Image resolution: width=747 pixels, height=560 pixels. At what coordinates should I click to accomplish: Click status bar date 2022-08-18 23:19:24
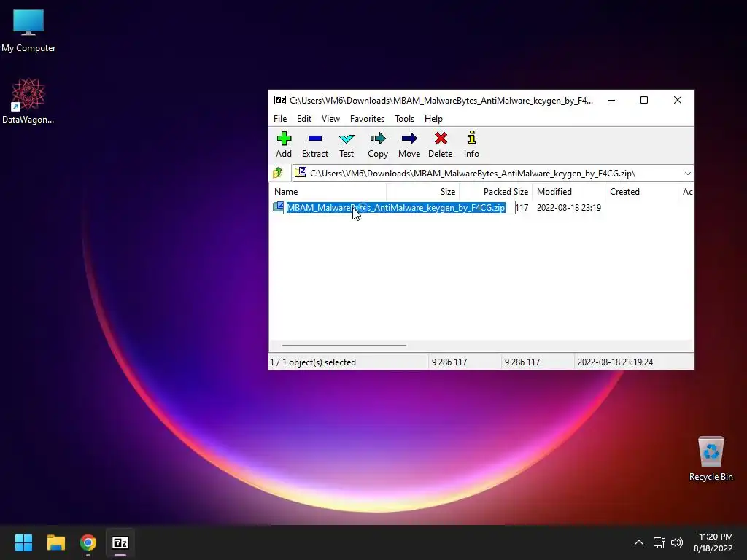click(615, 362)
